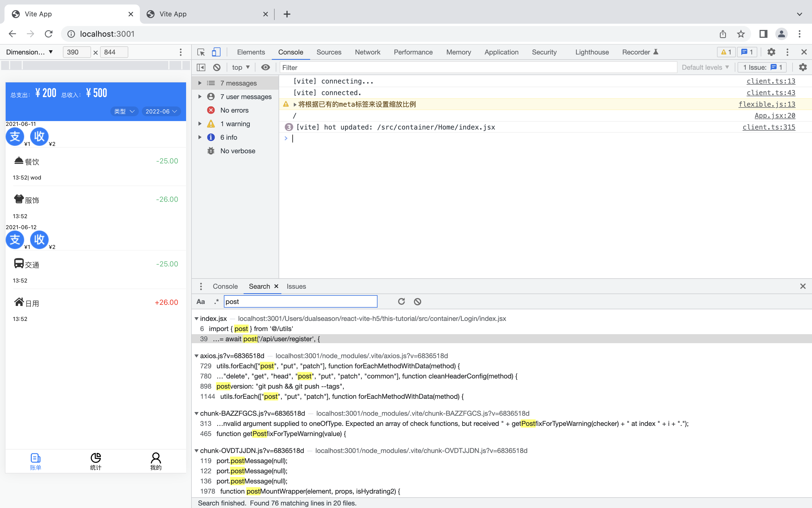
Task: Create live expression with eye icon
Action: tap(265, 67)
